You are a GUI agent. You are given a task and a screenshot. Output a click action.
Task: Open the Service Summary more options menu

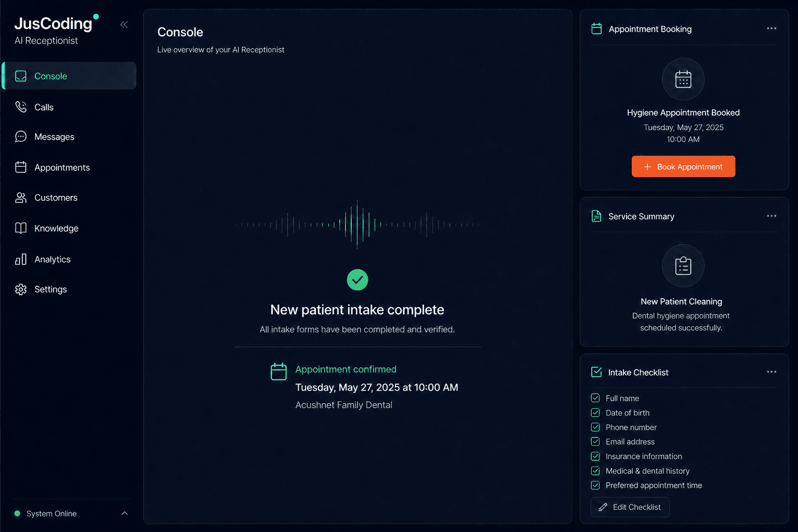pos(772,216)
